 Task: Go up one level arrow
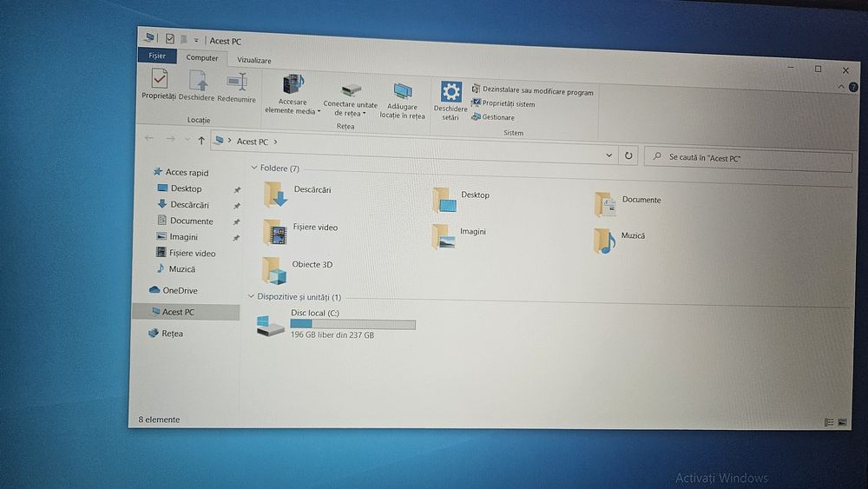tap(201, 140)
